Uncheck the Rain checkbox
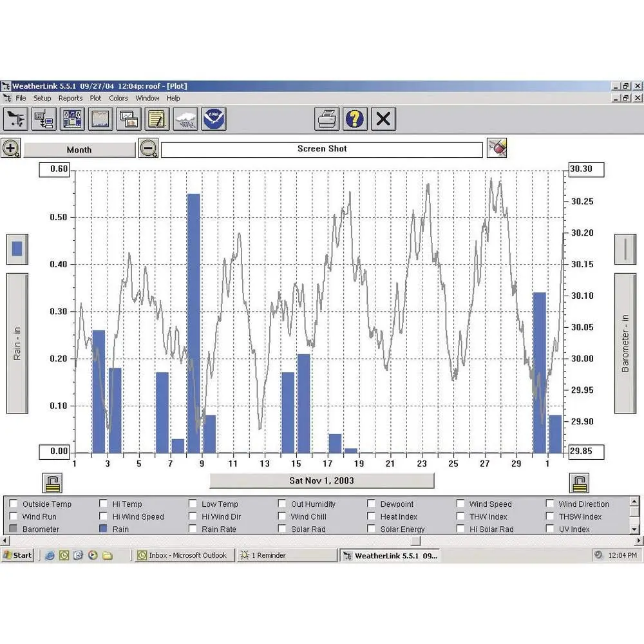The width and height of the screenshot is (644, 644). pos(103,529)
